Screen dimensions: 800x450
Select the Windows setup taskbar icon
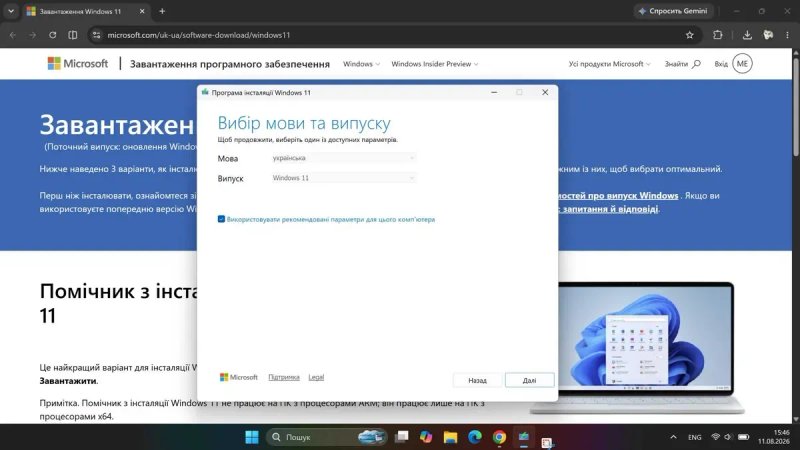[523, 437]
